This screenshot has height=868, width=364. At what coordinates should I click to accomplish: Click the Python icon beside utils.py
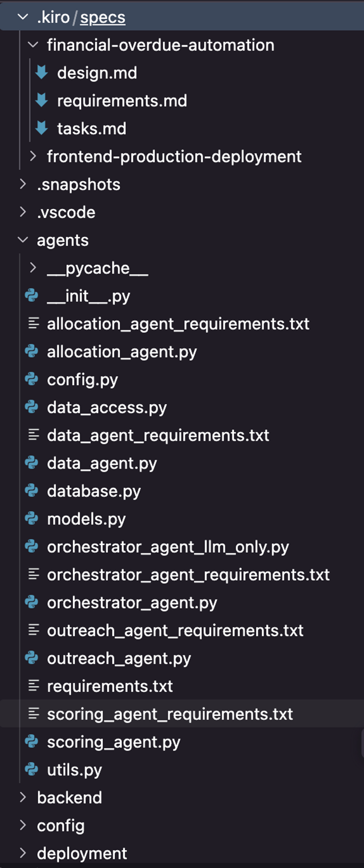point(31,770)
